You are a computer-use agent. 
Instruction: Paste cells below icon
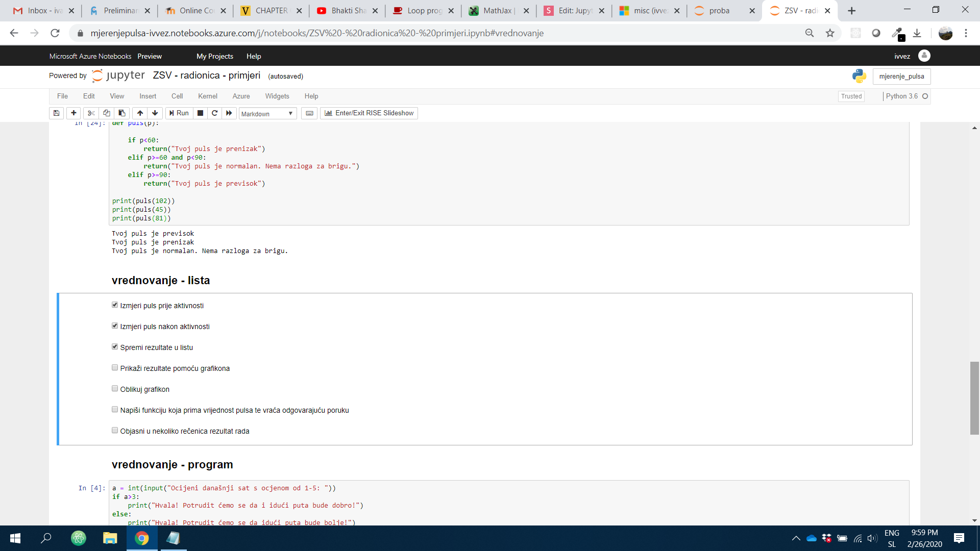[x=121, y=113]
